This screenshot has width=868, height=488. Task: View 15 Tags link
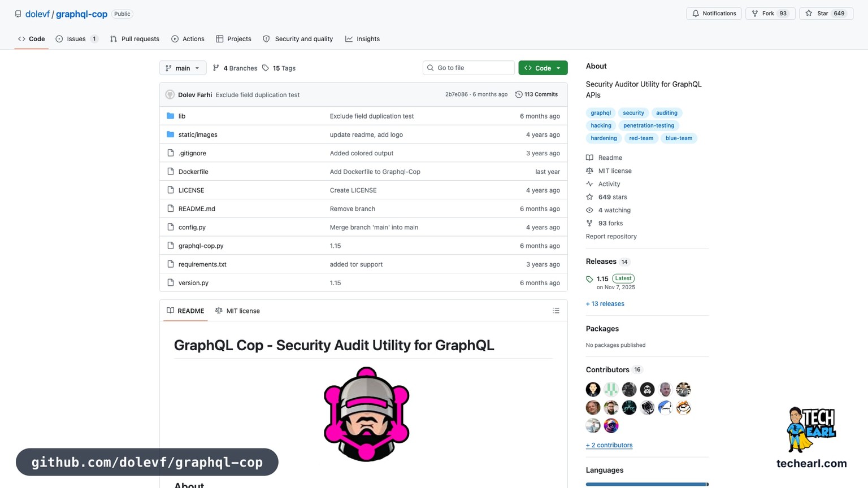click(x=279, y=68)
